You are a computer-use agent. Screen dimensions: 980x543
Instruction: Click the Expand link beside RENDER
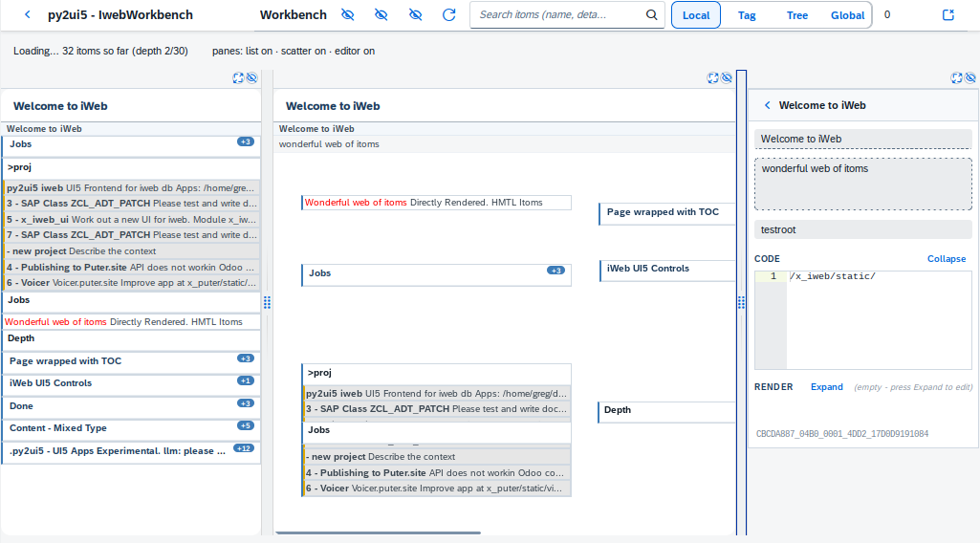(x=826, y=387)
